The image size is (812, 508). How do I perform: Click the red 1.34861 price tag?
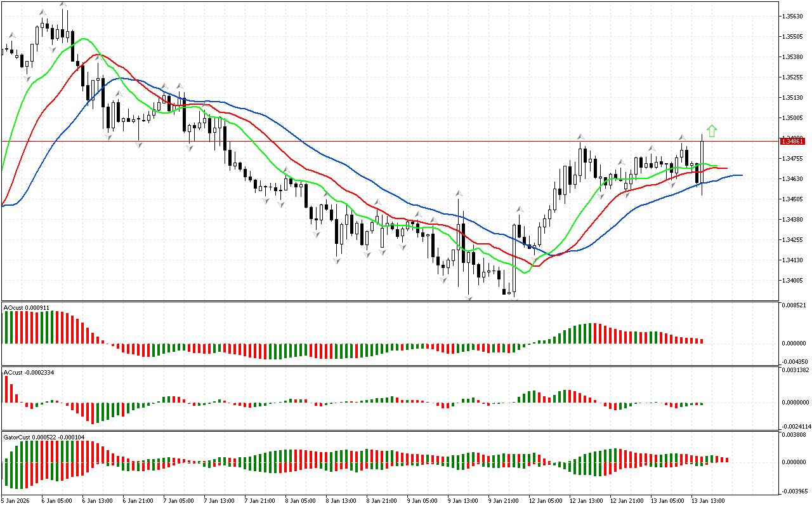(794, 141)
